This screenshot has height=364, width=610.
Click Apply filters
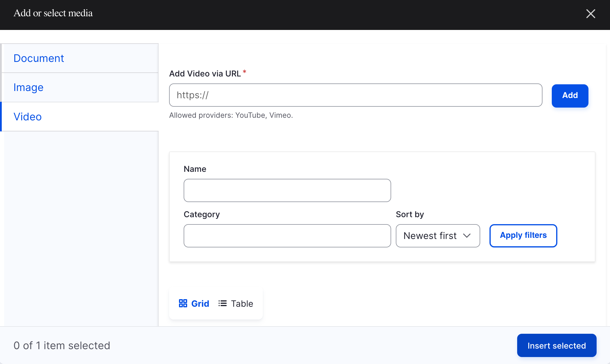point(523,235)
